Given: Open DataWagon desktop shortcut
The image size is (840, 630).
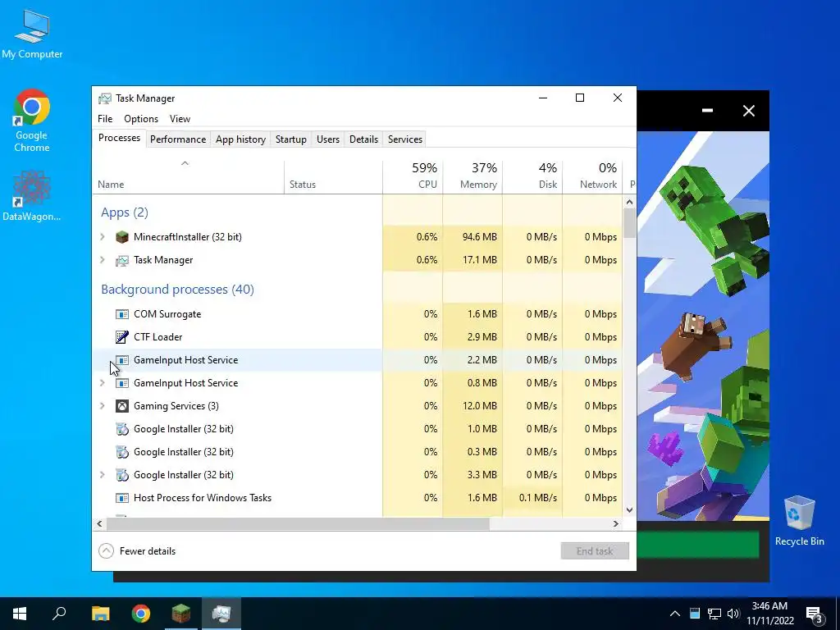Looking at the screenshot, I should (32, 195).
